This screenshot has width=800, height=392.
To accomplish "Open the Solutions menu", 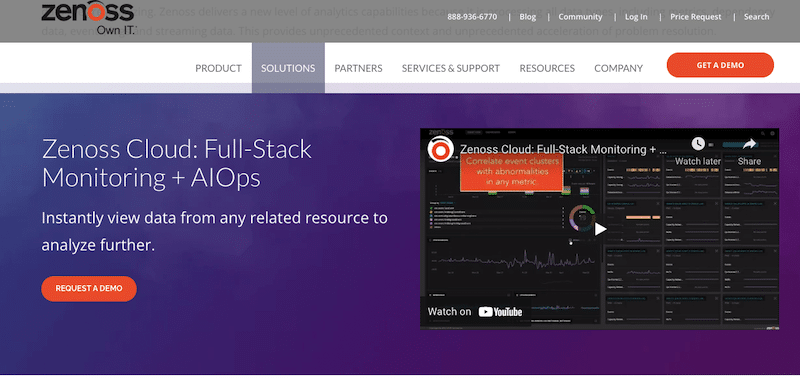I will (288, 68).
